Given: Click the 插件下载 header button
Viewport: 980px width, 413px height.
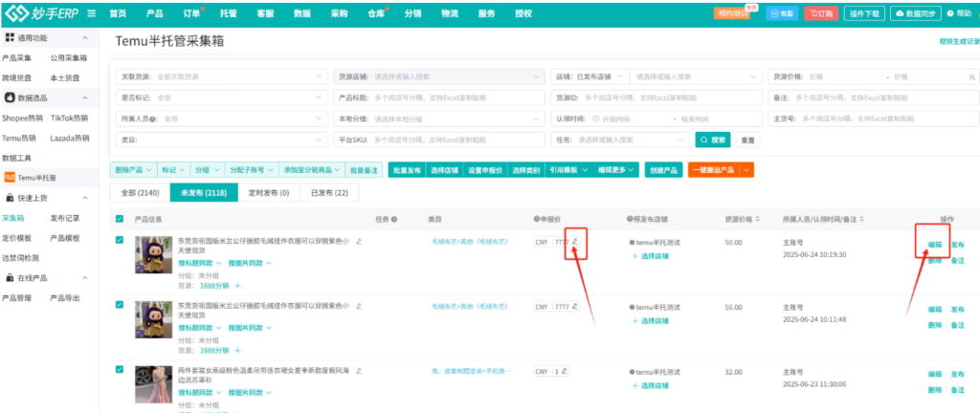Looking at the screenshot, I should coord(864,13).
